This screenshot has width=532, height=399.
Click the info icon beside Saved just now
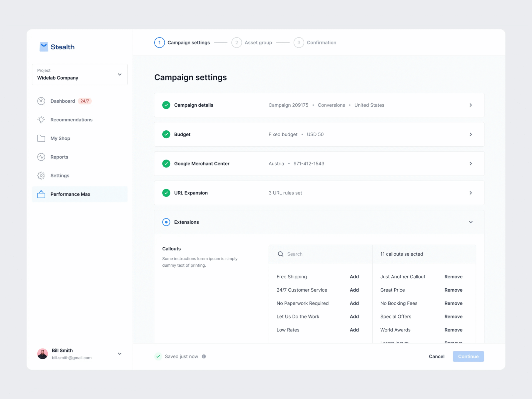(204, 356)
